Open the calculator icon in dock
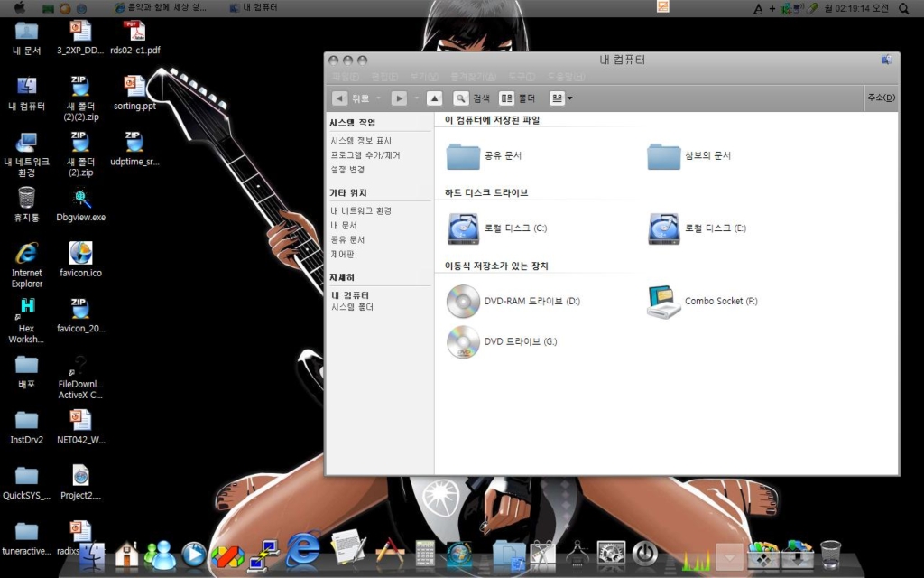 click(425, 555)
